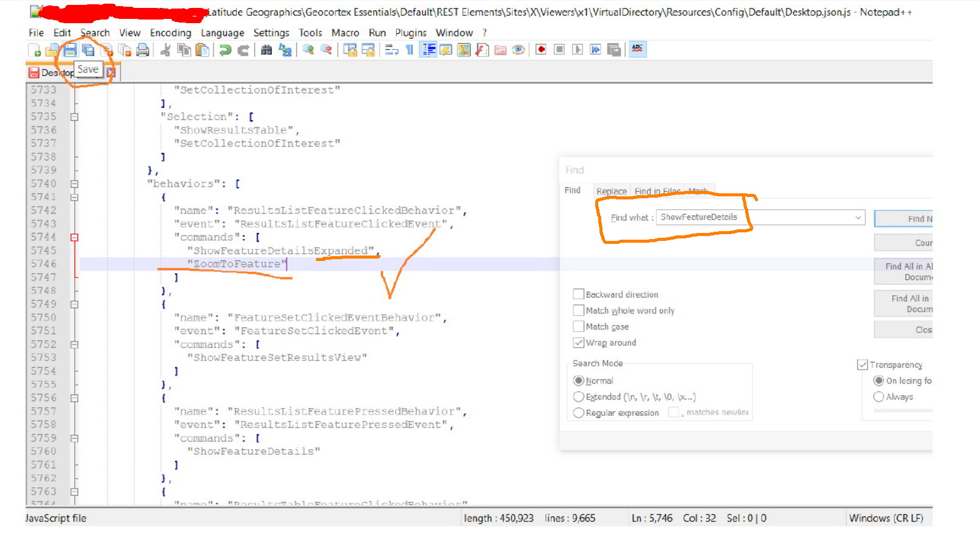Open the File menu
Image resolution: width=980 pixels, height=533 pixels.
[36, 33]
